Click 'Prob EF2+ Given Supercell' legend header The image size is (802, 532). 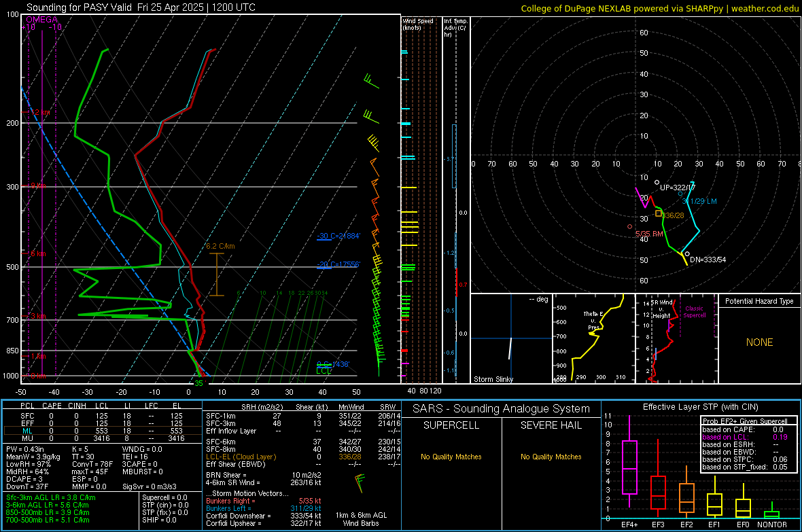[745, 421]
